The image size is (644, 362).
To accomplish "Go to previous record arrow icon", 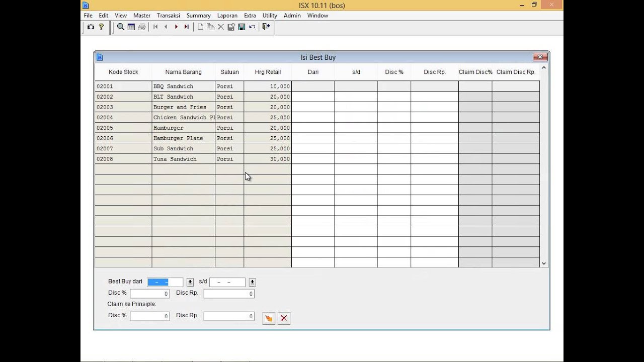I will (166, 27).
